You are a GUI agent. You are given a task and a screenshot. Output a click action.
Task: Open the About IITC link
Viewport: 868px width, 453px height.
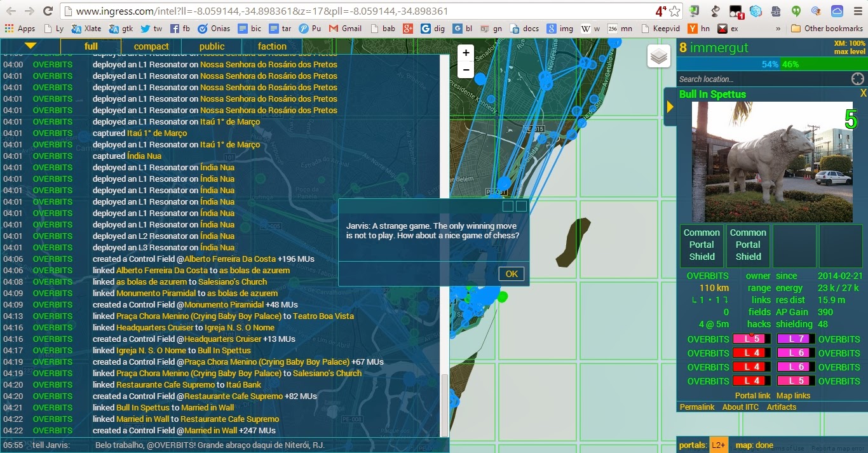coord(740,407)
